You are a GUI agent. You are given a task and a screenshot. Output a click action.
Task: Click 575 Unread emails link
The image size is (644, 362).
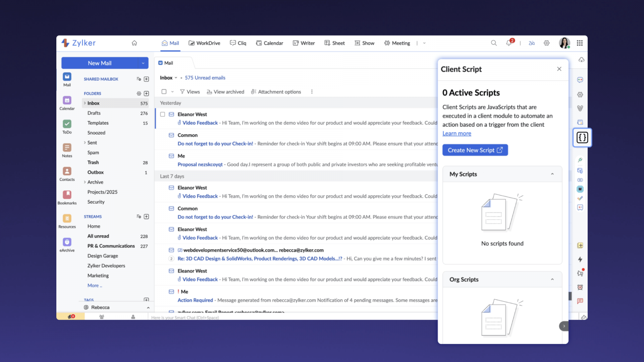coord(205,78)
